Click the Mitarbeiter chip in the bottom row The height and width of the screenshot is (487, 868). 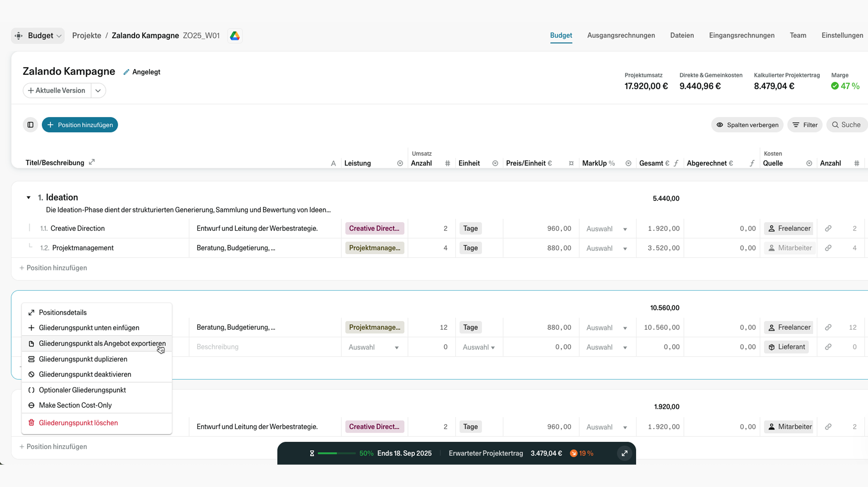coord(789,427)
